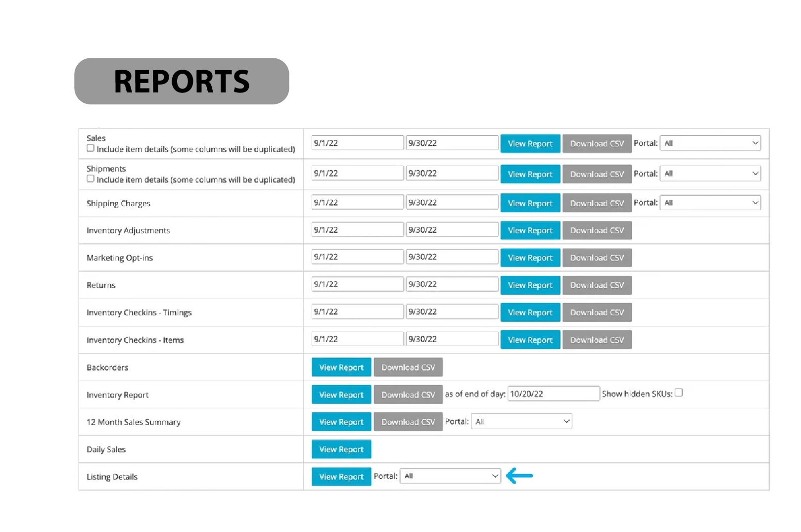Click the Inventory Adjustments end date field
This screenshot has height=532, width=801.
pos(452,230)
